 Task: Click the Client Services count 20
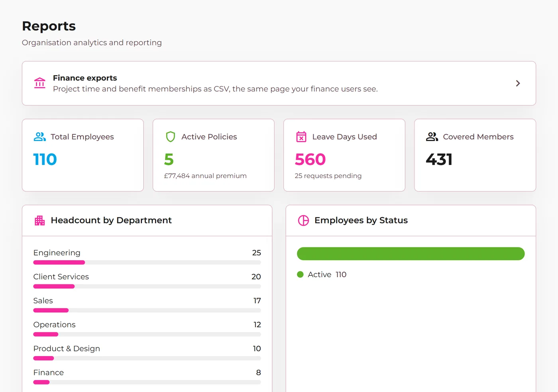[x=256, y=276]
